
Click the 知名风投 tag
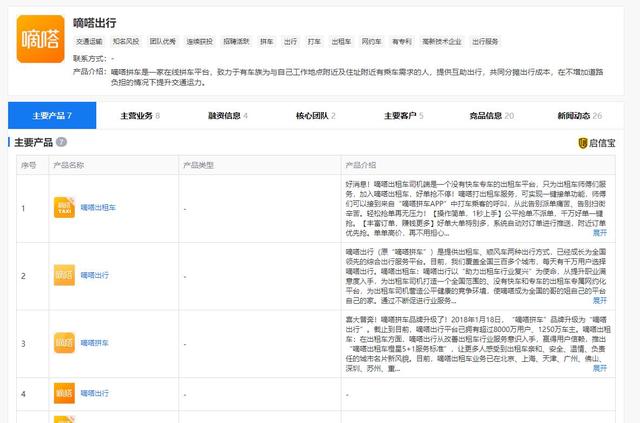126,41
